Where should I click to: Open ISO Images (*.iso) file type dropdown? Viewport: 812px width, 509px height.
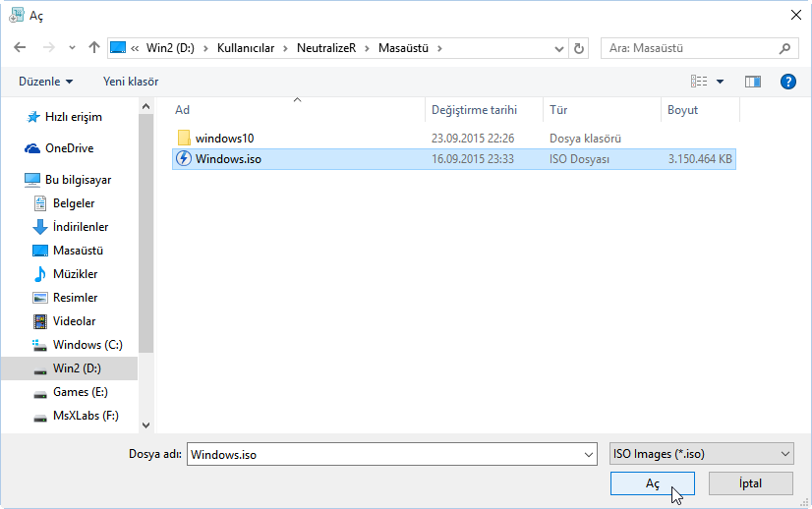tap(702, 454)
